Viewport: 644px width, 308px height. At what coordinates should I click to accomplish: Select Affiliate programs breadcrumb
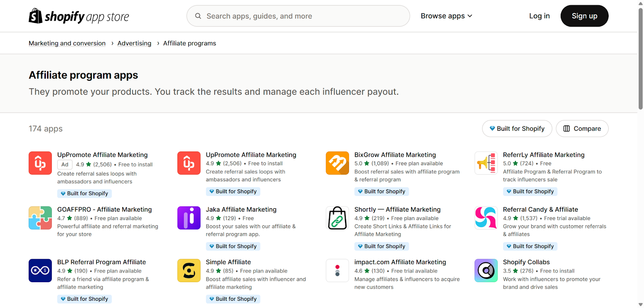(190, 43)
